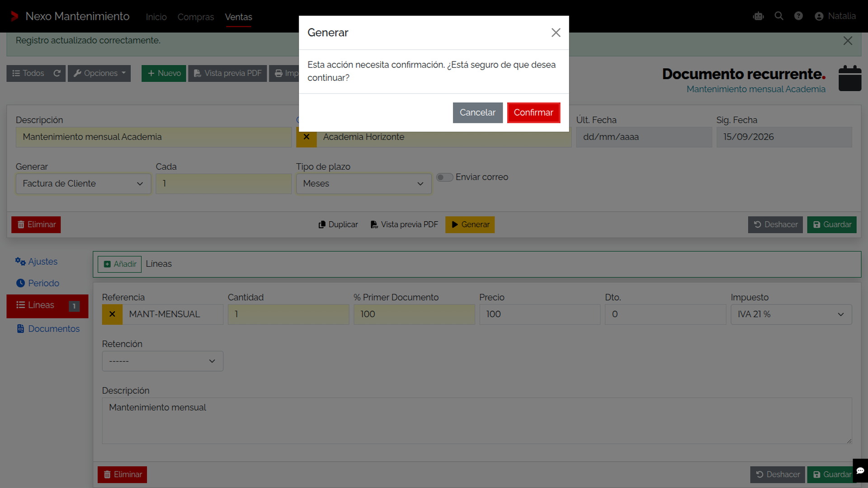Open the Periodo tab
The height and width of the screenshot is (488, 868).
click(38, 283)
